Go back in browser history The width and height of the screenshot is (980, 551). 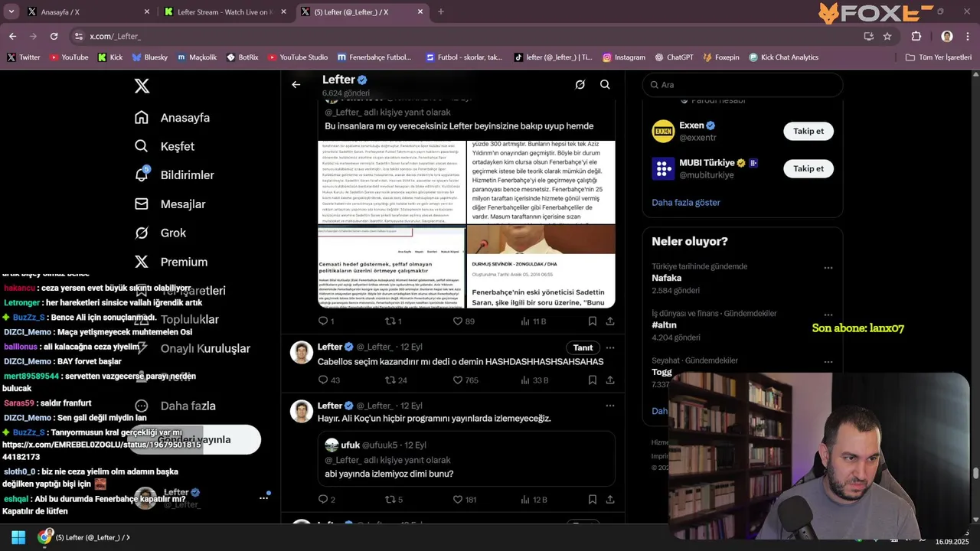(12, 36)
